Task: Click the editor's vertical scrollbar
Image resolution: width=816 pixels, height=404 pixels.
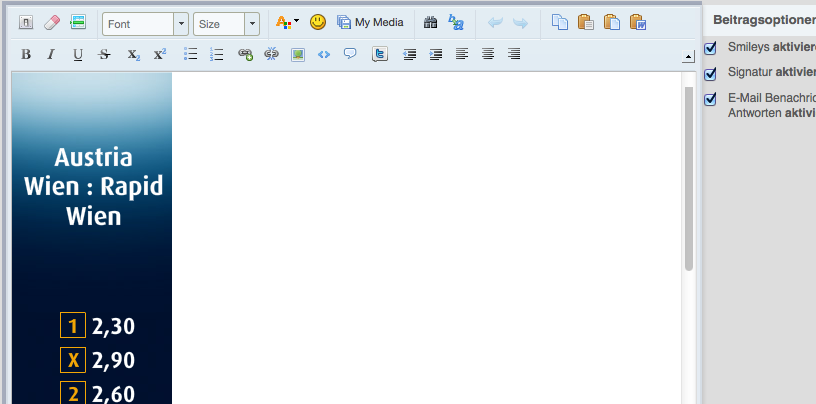Action: [689, 179]
